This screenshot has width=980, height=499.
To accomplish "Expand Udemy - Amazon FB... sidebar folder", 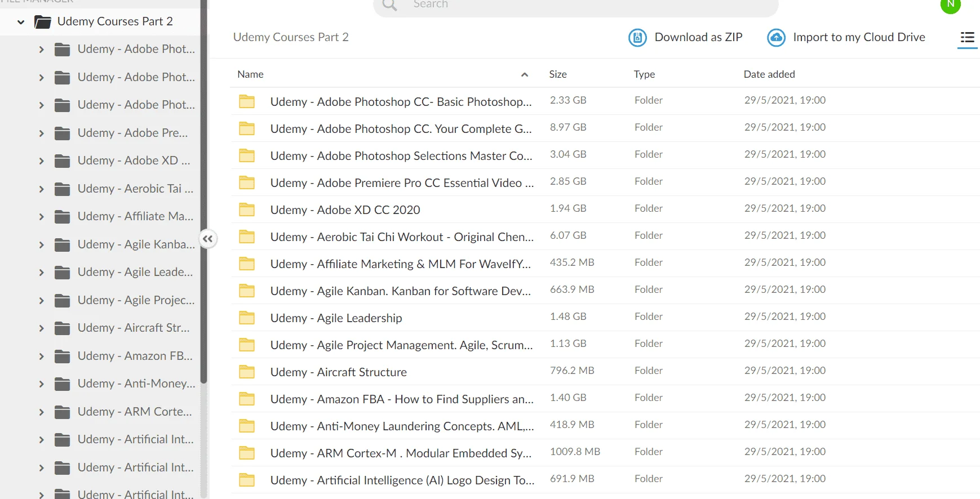I will [x=41, y=357].
